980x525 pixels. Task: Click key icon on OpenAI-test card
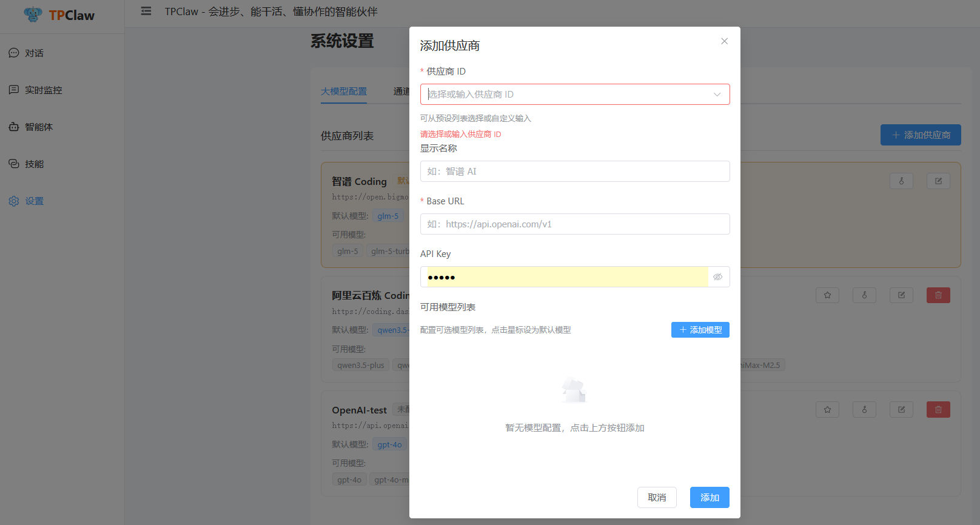[x=864, y=410]
